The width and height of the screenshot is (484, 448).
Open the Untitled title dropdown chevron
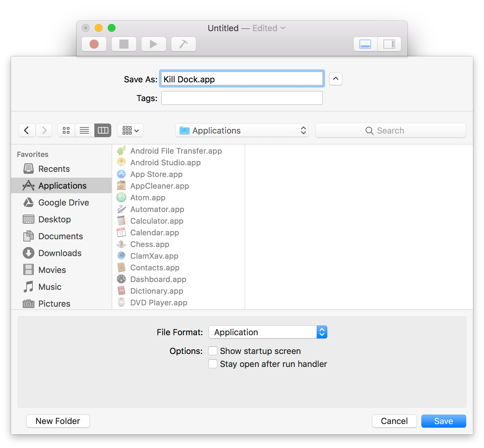[x=283, y=28]
